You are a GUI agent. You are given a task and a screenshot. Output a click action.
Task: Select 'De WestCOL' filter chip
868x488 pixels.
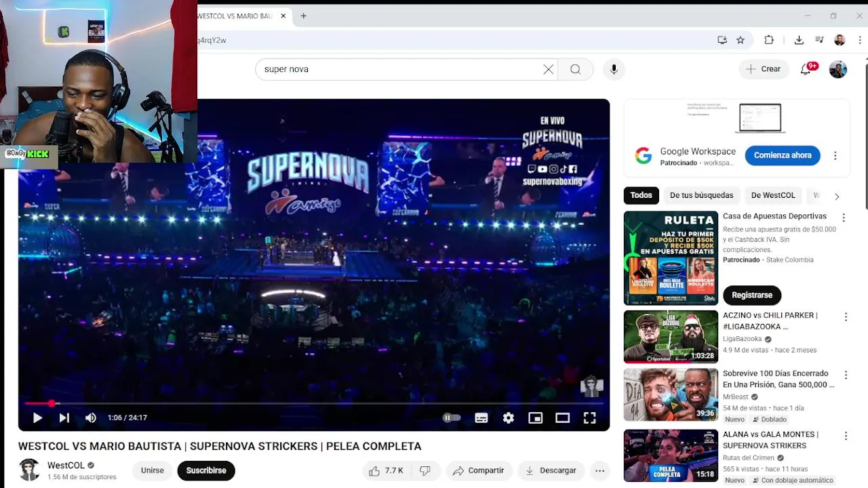coord(773,195)
